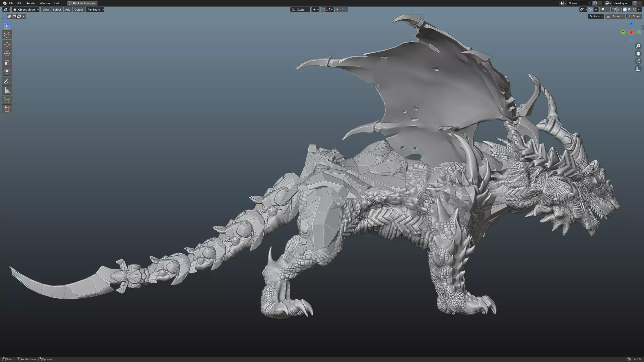Viewport: 644px width, 362px height.
Task: Open the Object Mode dropdown
Action: coord(26,10)
